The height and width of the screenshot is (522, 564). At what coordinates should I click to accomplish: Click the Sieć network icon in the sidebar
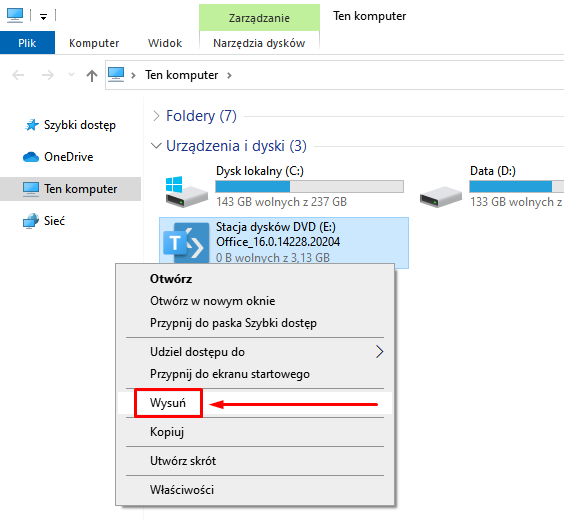pos(31,221)
